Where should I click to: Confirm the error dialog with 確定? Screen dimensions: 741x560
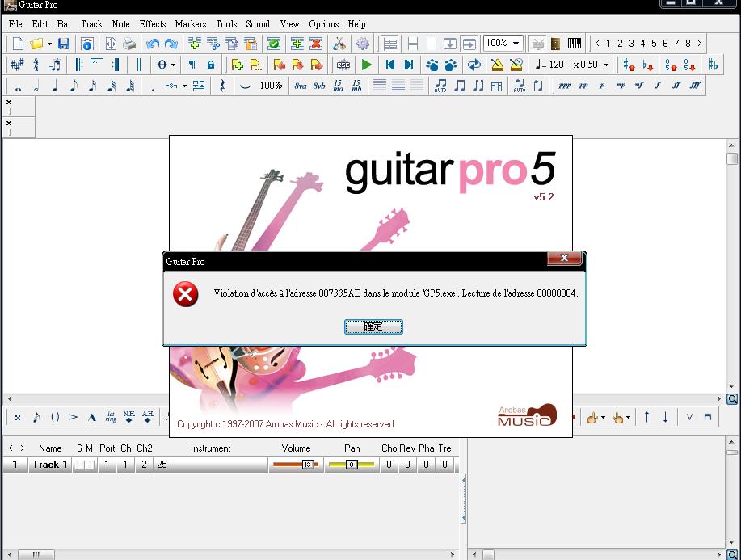point(373,326)
